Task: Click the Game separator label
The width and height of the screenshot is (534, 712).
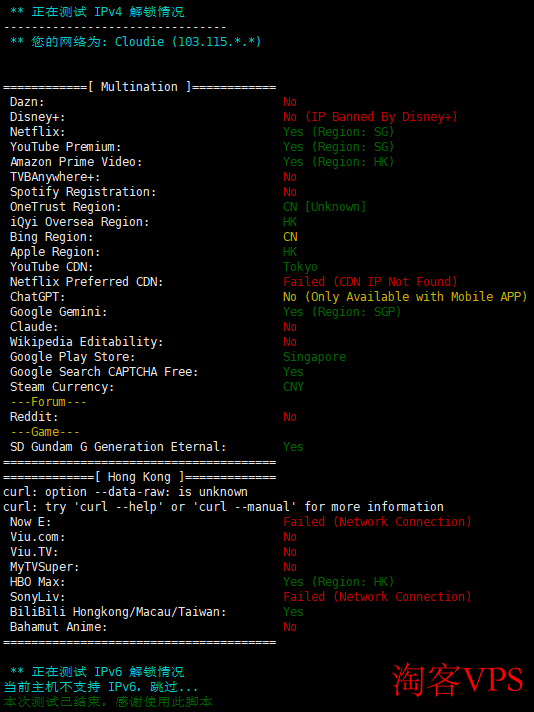Action: (44, 432)
